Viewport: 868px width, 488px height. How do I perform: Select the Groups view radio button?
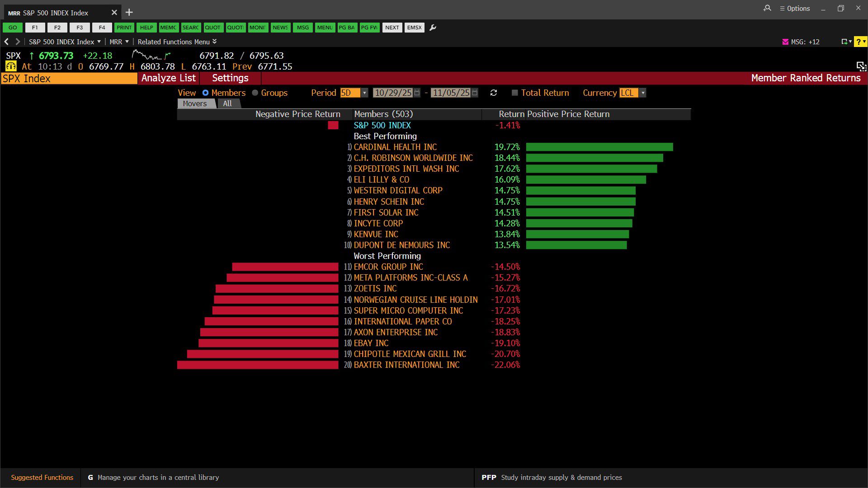pos(255,93)
